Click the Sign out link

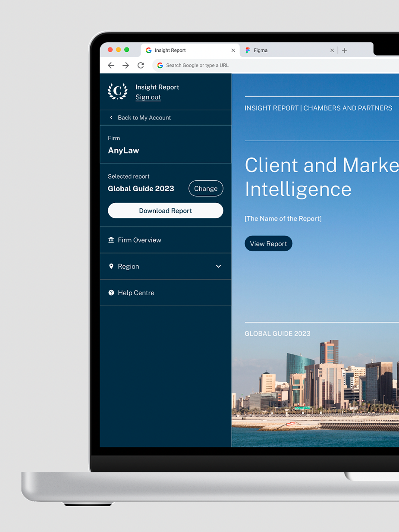148,97
